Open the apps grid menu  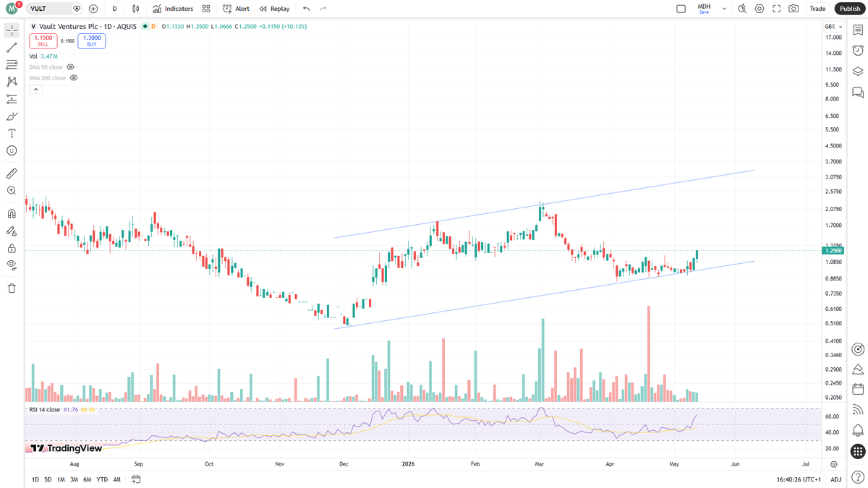(858, 452)
